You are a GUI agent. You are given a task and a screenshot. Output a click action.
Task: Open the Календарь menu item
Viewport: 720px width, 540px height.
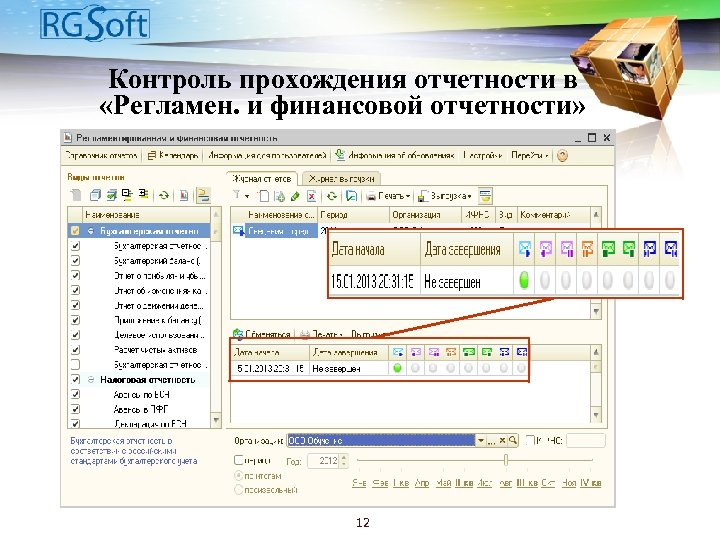pyautogui.click(x=173, y=156)
